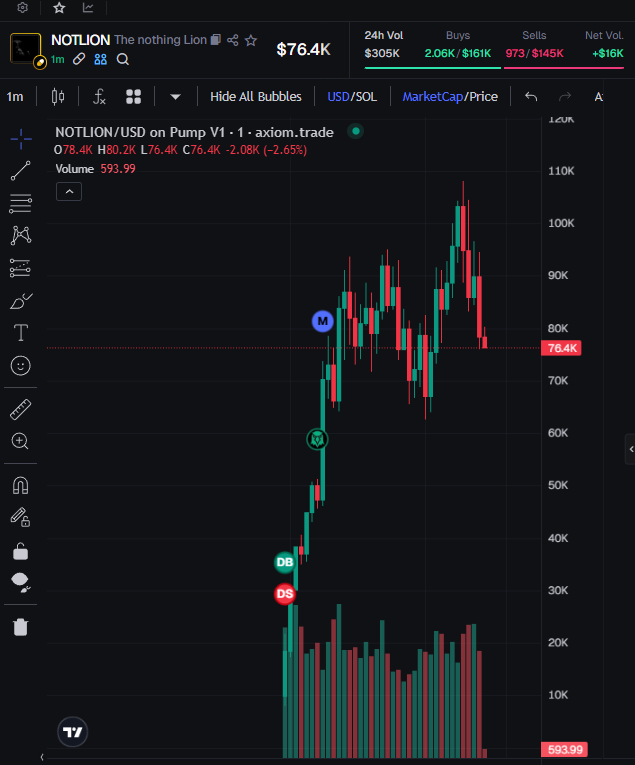Select the ruler measure tool
This screenshot has width=635, height=765.
(x=20, y=409)
